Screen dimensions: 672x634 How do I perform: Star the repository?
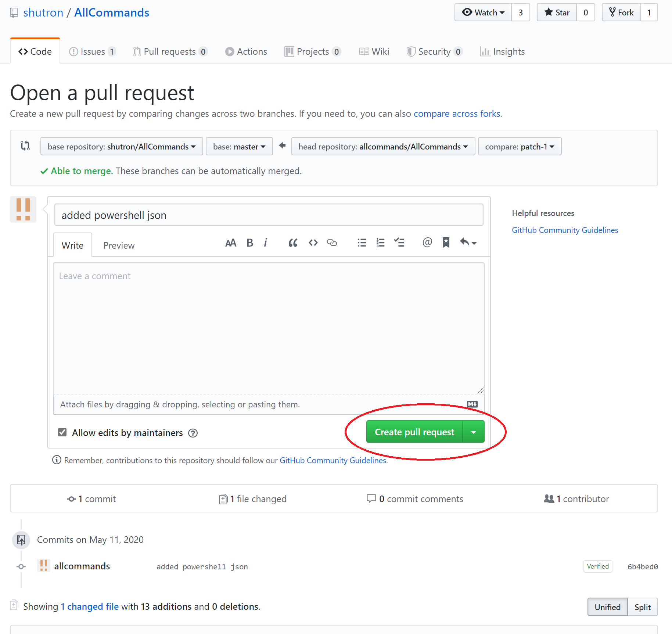coord(557,12)
